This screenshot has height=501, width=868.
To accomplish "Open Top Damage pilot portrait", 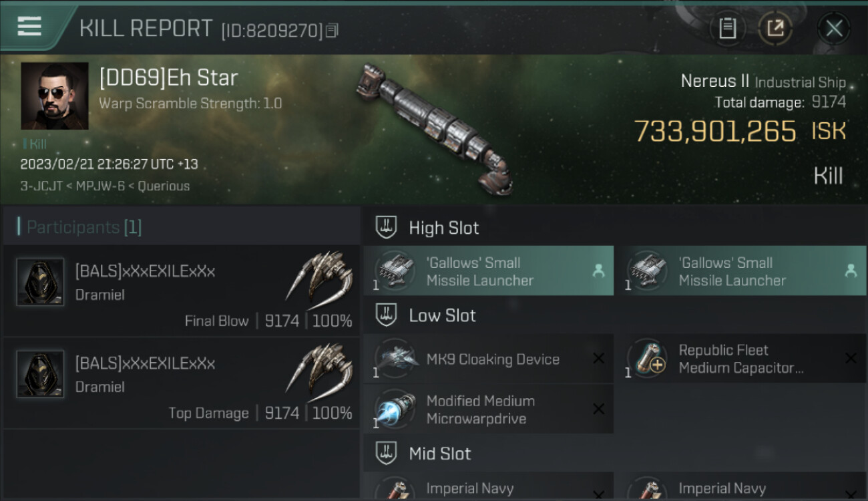I will pyautogui.click(x=40, y=375).
